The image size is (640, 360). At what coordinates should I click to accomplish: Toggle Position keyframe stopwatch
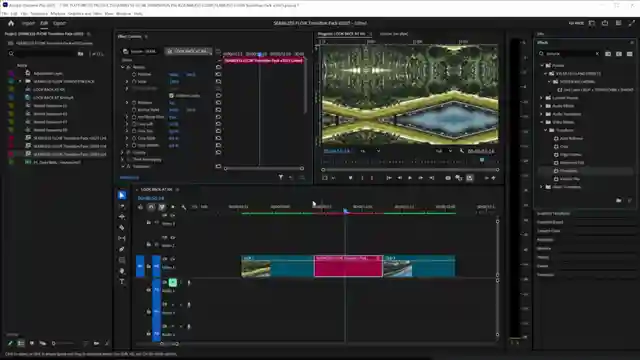coord(134,74)
